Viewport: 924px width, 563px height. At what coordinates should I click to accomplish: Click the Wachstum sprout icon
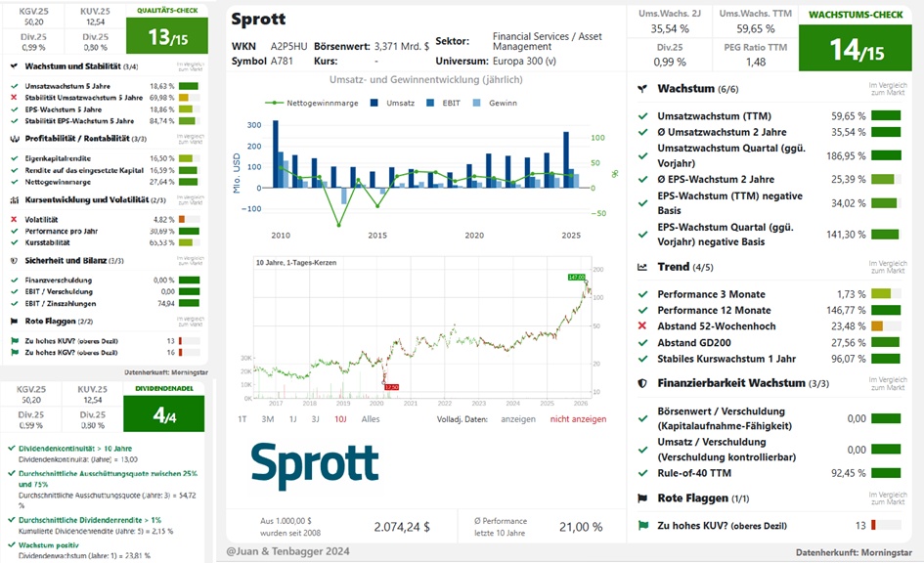(x=642, y=89)
